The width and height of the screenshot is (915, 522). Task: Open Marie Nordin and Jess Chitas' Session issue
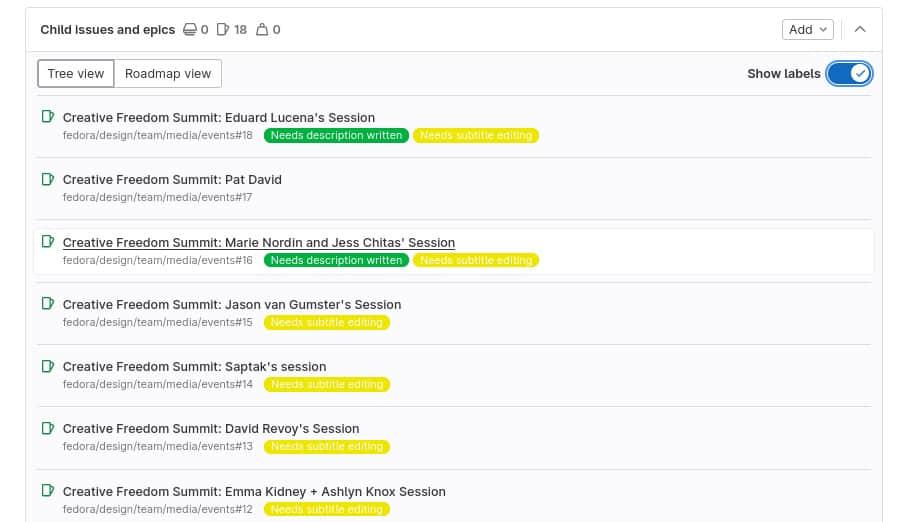pyautogui.click(x=258, y=242)
